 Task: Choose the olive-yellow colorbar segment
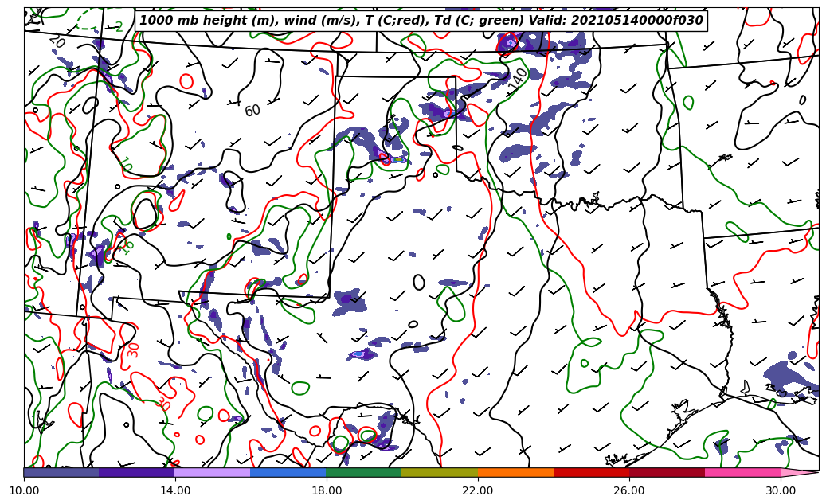pos(439,472)
